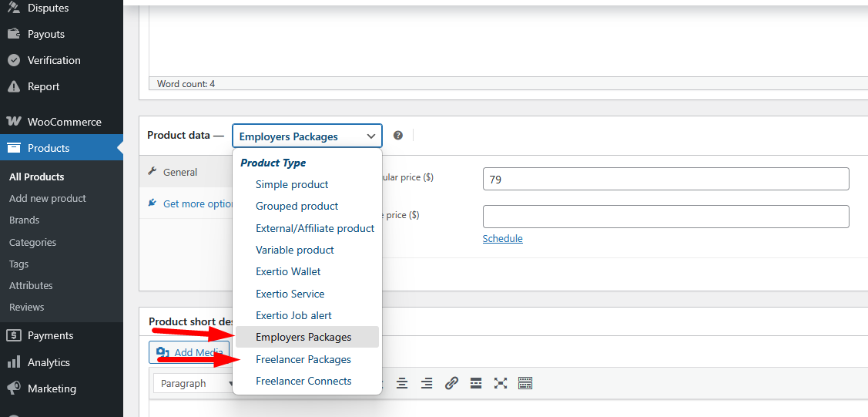Toggle fullscreen editor mode icon
This screenshot has width=868, height=417.
tap(501, 383)
